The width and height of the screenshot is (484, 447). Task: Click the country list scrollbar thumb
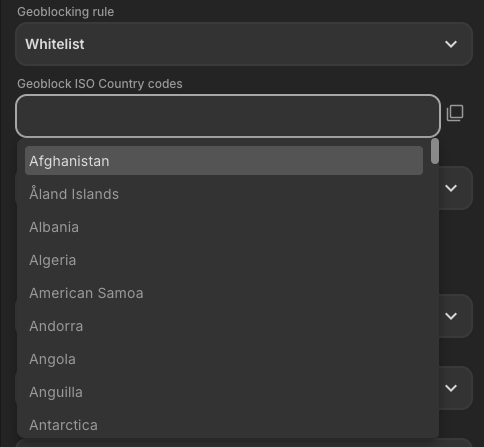[435, 151]
